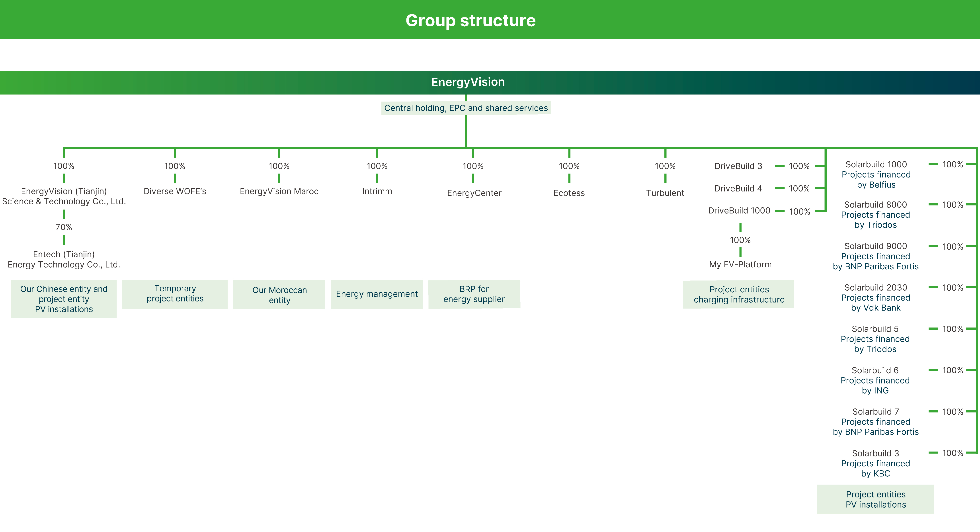The image size is (980, 532).
Task: Select Solarbuild 1000 financed by Belfius
Action: (x=876, y=175)
